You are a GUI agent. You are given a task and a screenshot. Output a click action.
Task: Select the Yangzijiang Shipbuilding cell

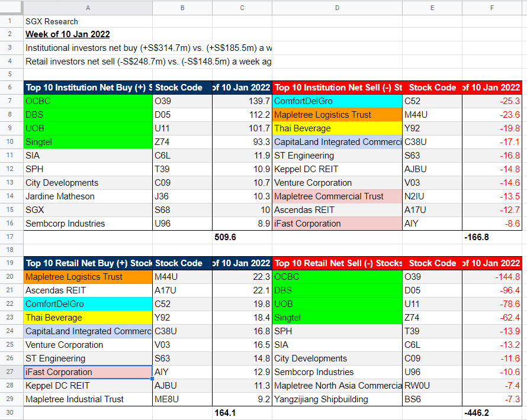pos(337,399)
